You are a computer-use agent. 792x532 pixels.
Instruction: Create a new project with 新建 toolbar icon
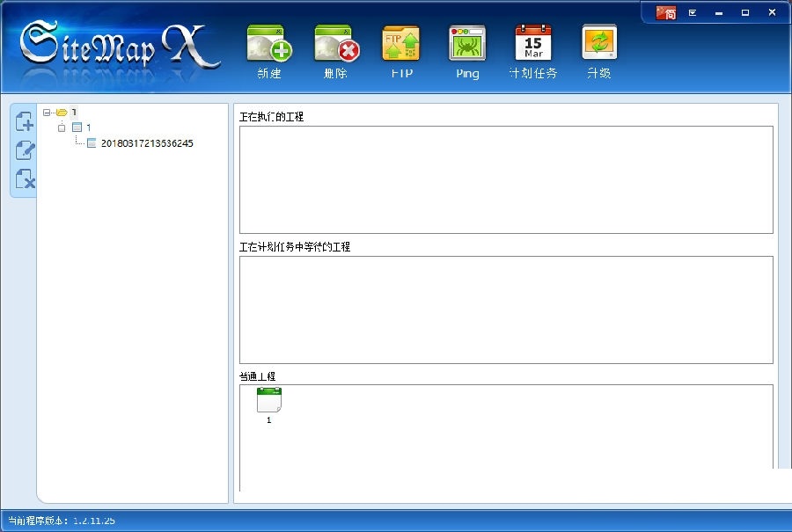(x=268, y=44)
